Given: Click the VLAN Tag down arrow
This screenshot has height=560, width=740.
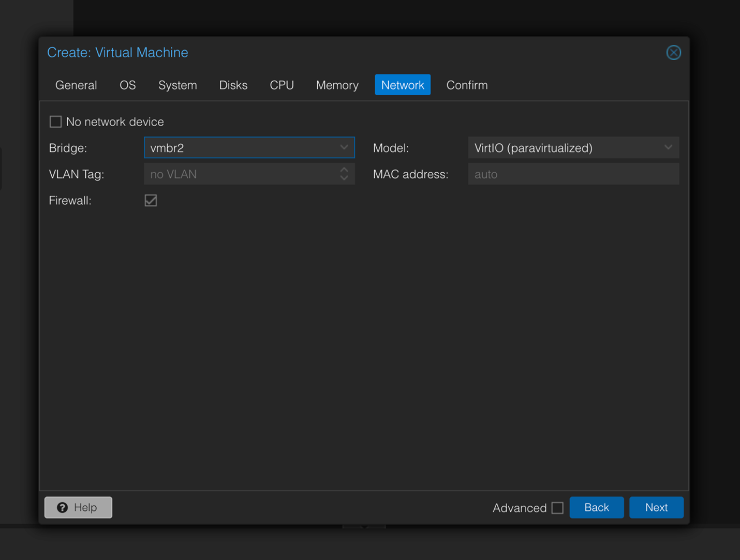Looking at the screenshot, I should (344, 178).
